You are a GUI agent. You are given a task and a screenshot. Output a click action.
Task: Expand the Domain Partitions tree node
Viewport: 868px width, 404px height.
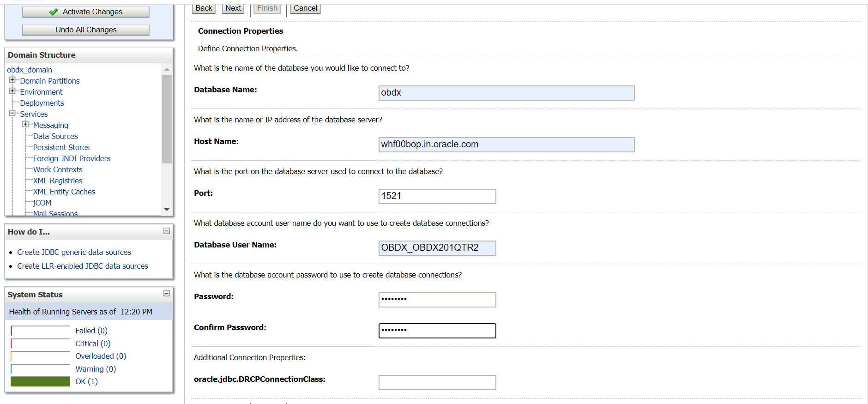click(x=12, y=80)
